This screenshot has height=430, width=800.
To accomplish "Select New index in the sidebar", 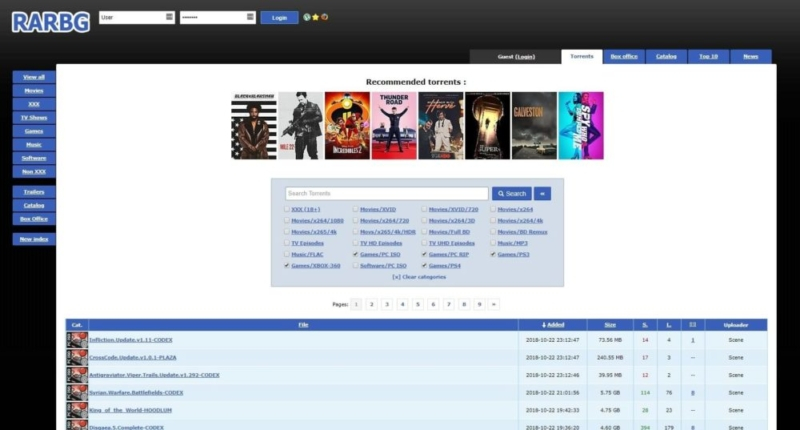I will (34, 239).
